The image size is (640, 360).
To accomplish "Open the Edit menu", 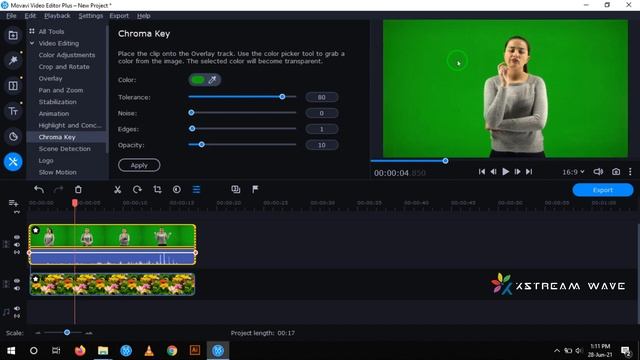I will pyautogui.click(x=30, y=16).
